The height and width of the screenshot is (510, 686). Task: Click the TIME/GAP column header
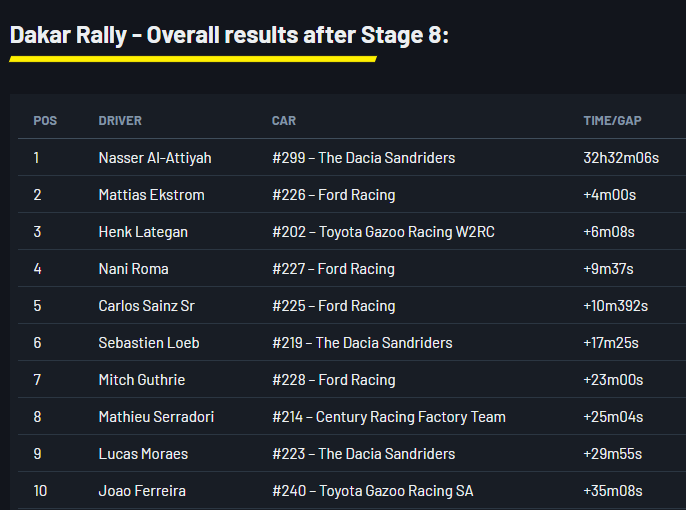pos(612,121)
